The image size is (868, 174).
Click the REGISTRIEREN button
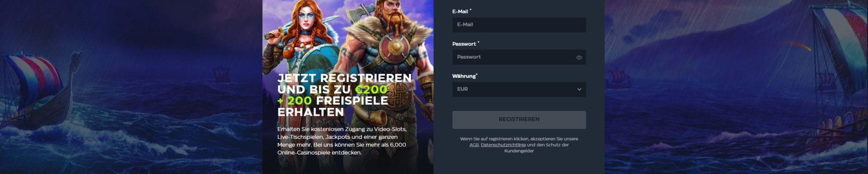click(x=519, y=120)
